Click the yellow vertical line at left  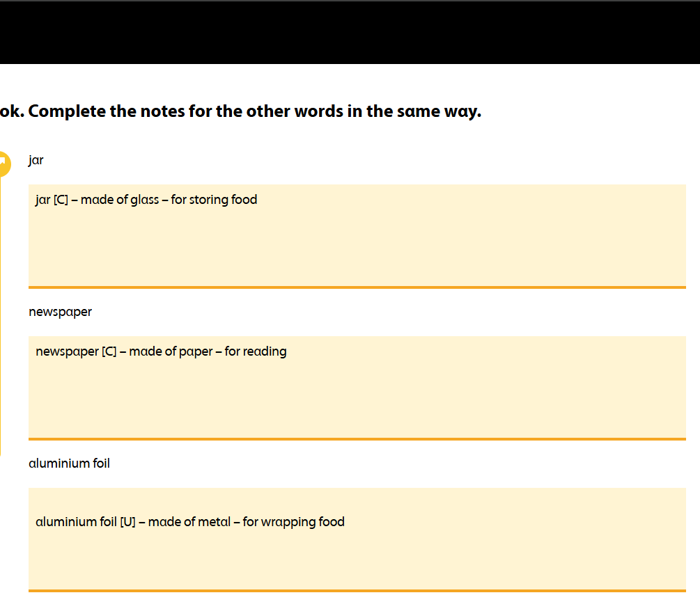(x=1, y=313)
